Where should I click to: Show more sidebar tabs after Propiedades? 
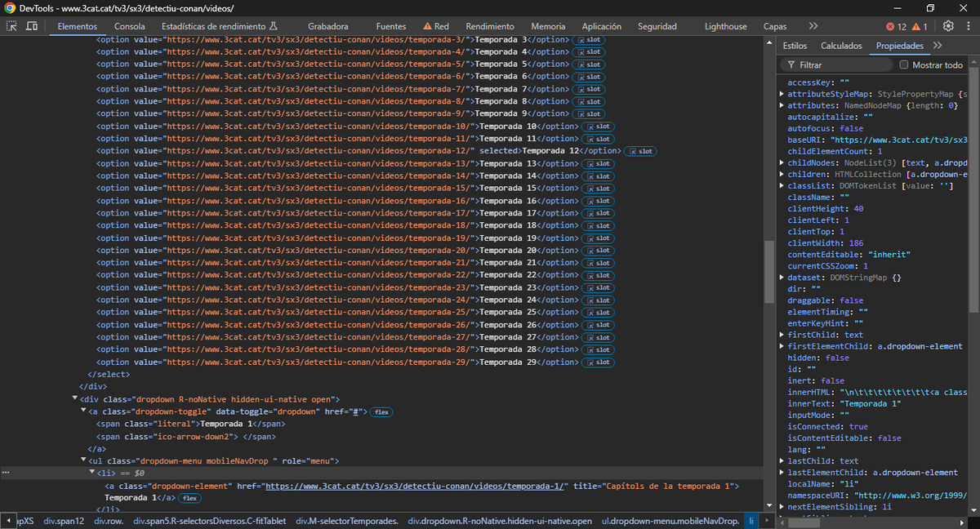point(937,46)
